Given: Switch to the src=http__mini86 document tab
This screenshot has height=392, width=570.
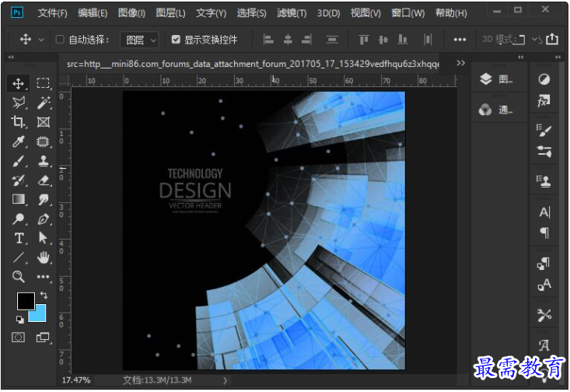Looking at the screenshot, I should 253,64.
